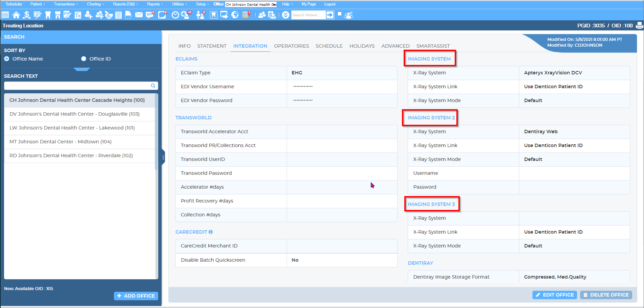Open the Charting dropdown menu

(x=95, y=4)
